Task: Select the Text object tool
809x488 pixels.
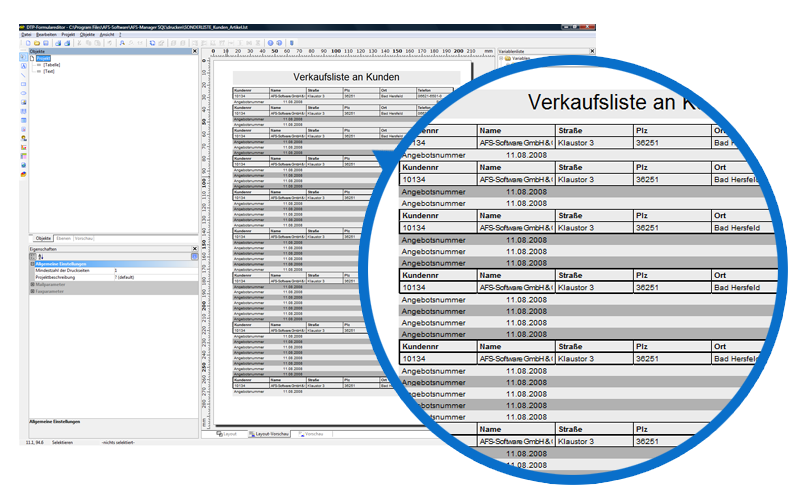Action: 23,66
